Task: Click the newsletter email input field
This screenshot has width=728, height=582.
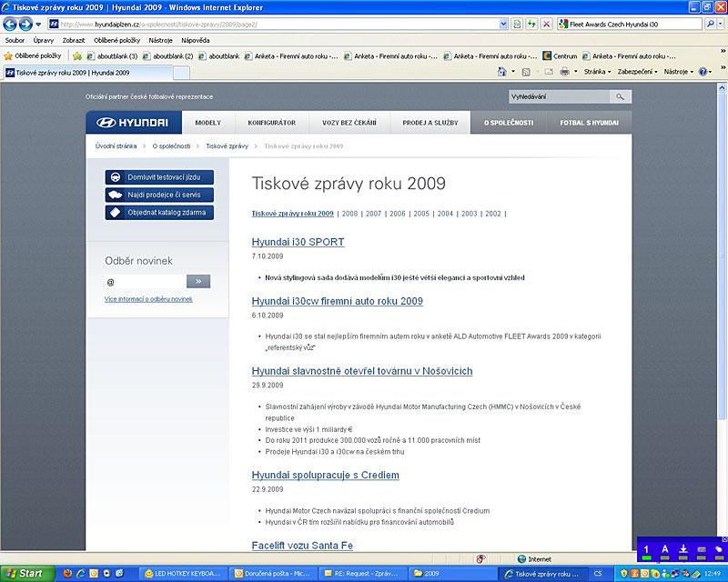Action: (x=146, y=282)
